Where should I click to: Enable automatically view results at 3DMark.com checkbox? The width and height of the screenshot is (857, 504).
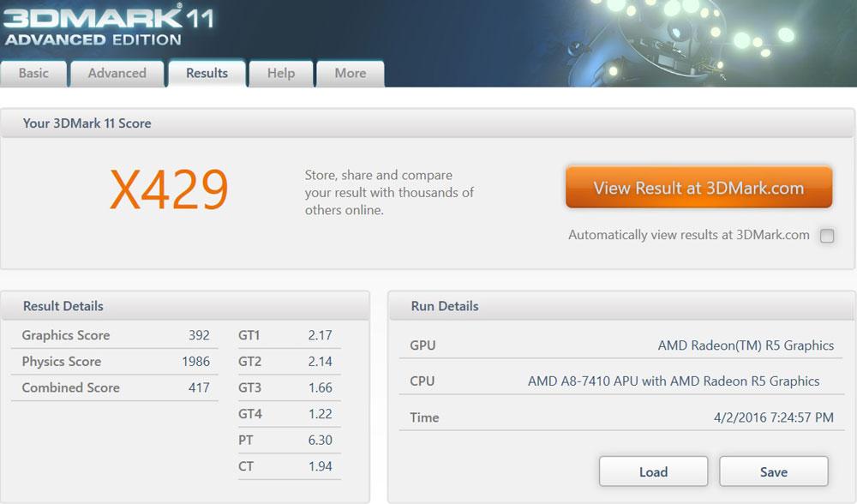(827, 237)
